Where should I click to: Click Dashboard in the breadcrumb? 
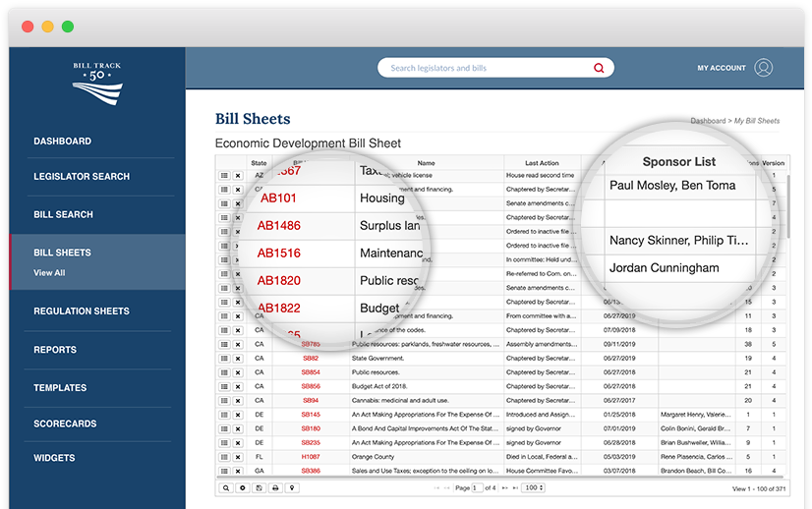[708, 121]
